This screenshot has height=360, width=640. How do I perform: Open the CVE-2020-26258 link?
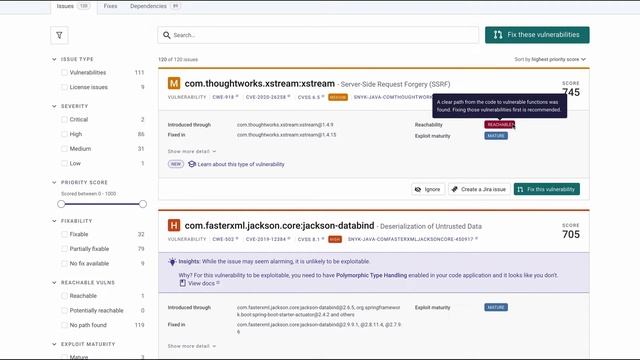tap(268, 97)
